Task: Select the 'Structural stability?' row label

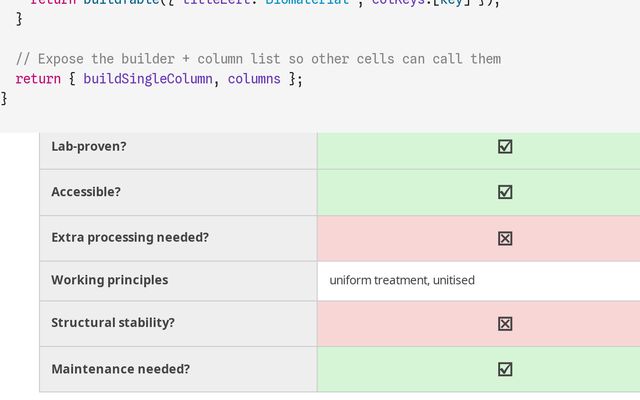Action: [113, 323]
